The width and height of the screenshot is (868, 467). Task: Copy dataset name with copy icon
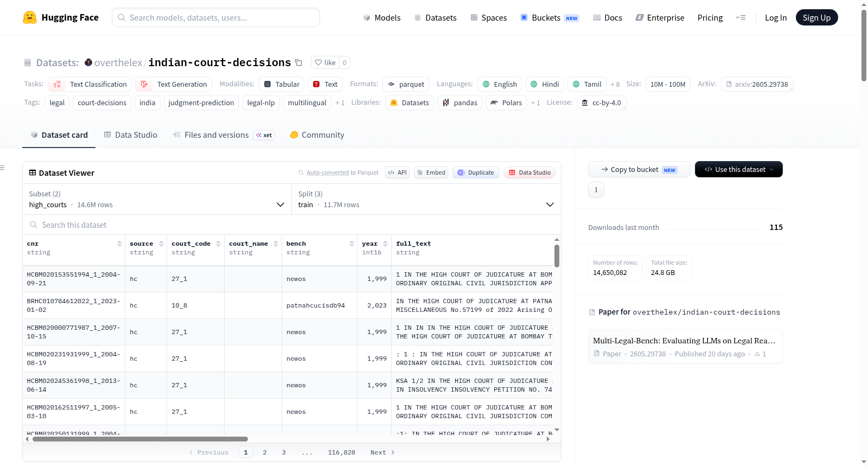pos(298,62)
